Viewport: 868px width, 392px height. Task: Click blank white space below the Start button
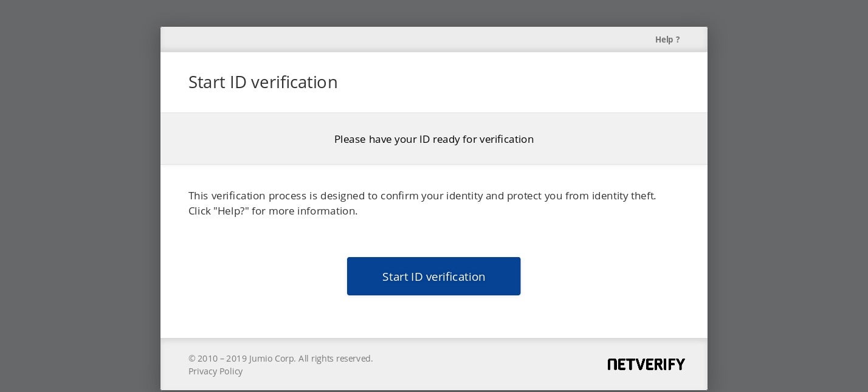[433, 317]
